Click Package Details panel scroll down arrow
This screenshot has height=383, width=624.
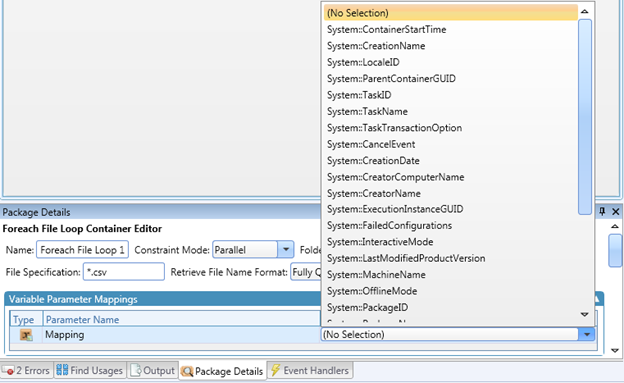(x=615, y=350)
